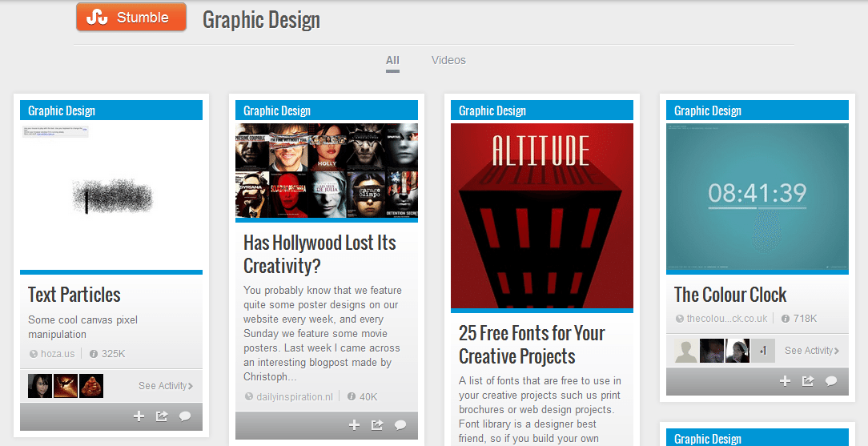Open comment bubble on Text Particles card
The height and width of the screenshot is (446, 868).
pos(185,416)
